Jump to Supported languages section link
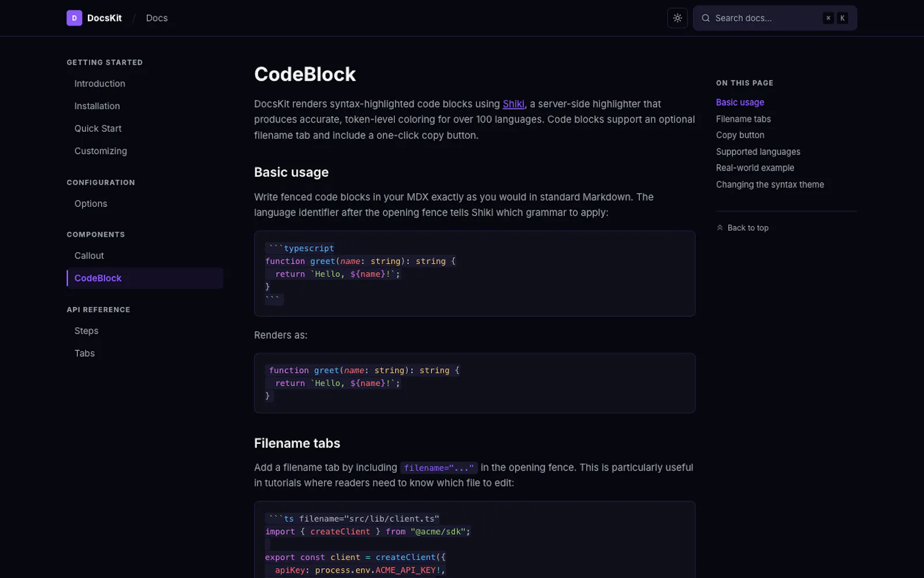 click(758, 152)
